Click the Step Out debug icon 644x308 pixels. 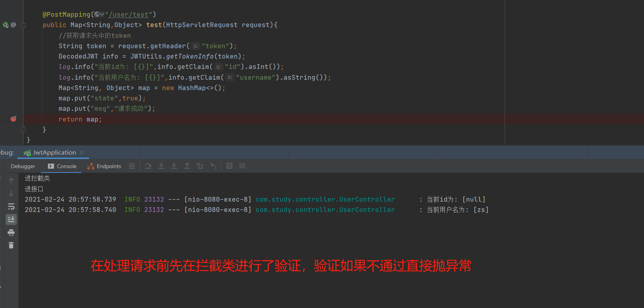tap(187, 166)
